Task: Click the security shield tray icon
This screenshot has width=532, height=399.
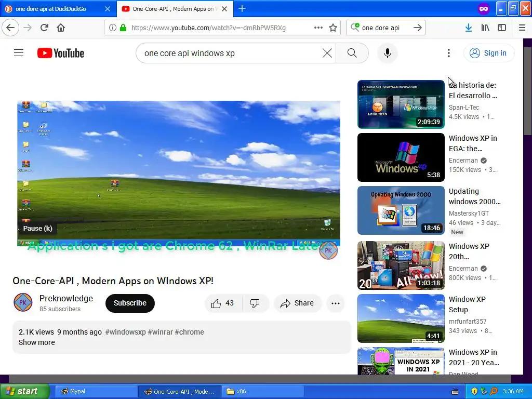Action: click(x=474, y=392)
